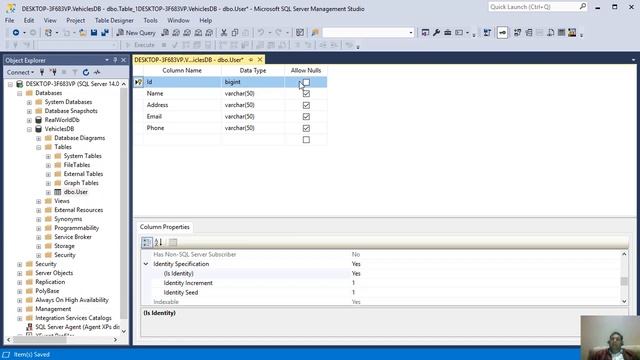Click the Relationships toolbar icon

(x=517, y=33)
